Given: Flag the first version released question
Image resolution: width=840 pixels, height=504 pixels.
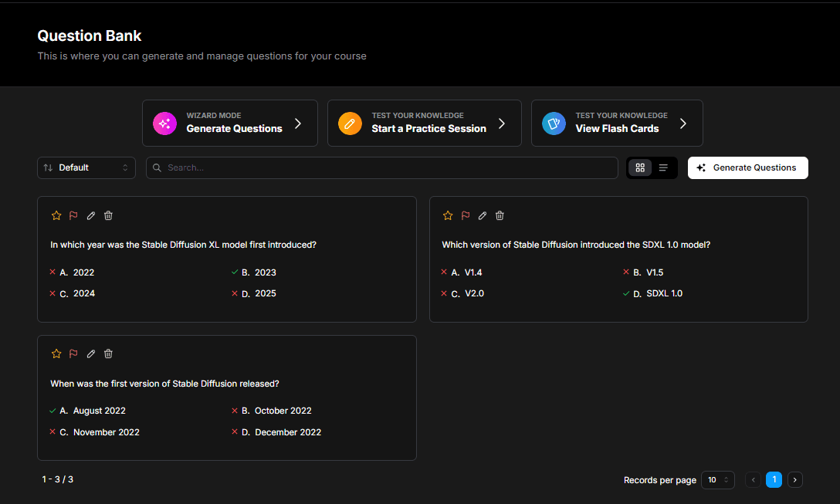Looking at the screenshot, I should (x=73, y=353).
